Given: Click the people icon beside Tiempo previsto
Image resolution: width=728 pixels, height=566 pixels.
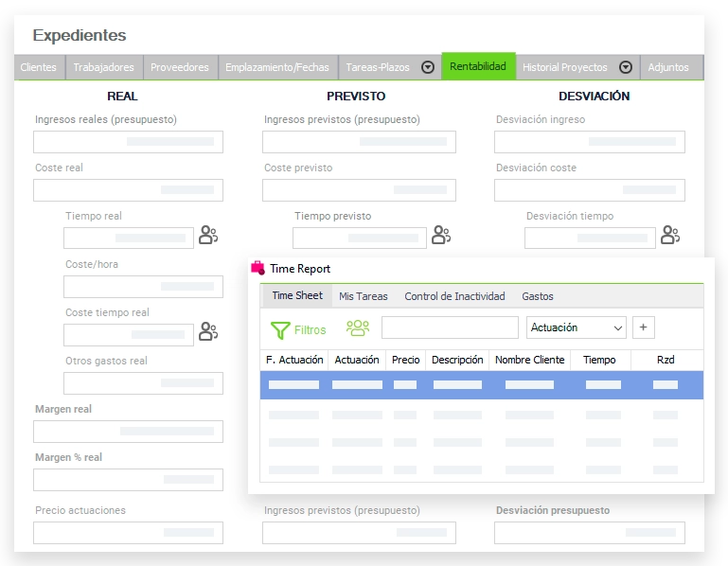Looking at the screenshot, I should 441,236.
